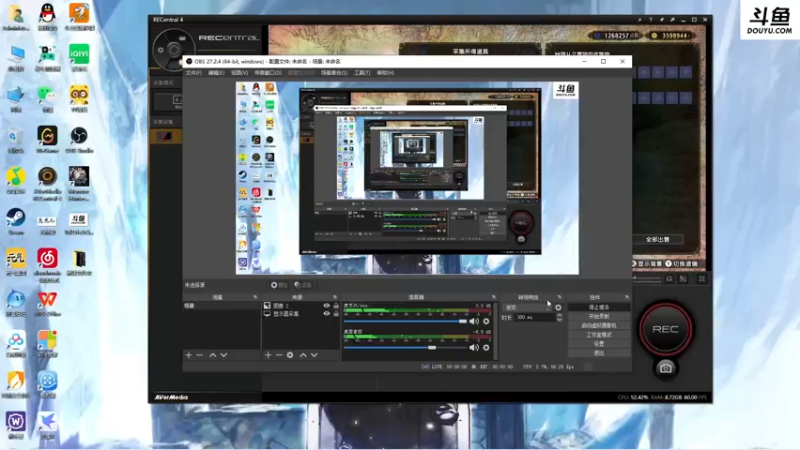Click the 开始录制 button in Controls
The image size is (800, 450).
pos(599,316)
